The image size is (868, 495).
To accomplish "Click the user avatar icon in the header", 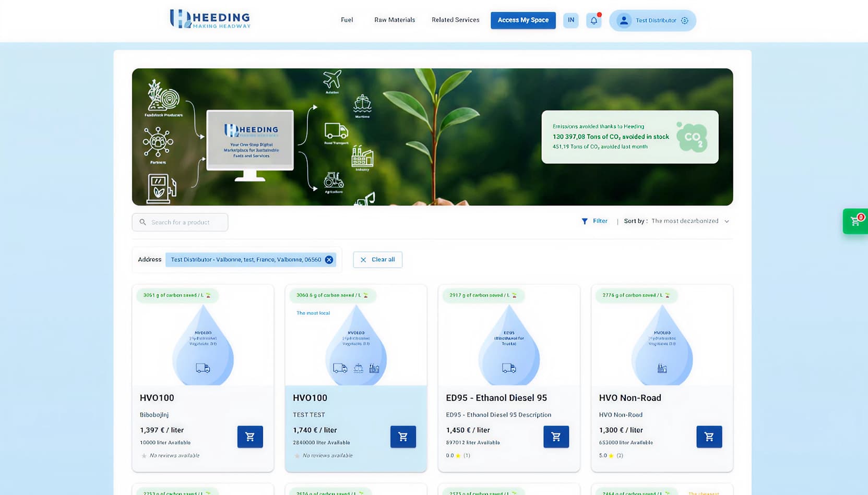I will 624,20.
